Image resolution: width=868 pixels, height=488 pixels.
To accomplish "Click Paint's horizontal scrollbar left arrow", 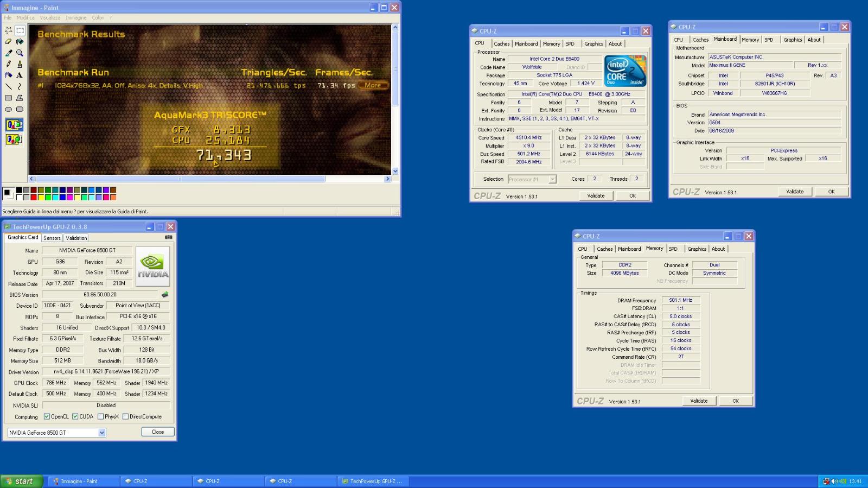I will [32, 179].
